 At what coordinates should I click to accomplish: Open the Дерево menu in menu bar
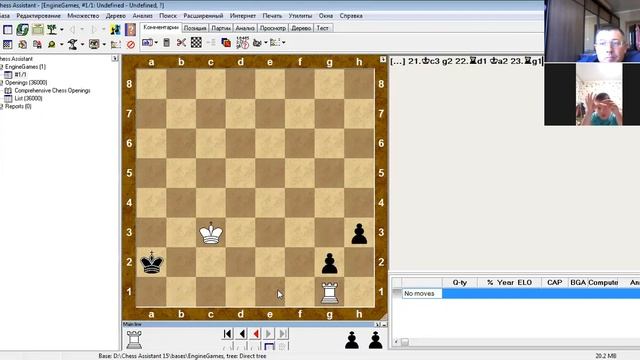tap(116, 16)
